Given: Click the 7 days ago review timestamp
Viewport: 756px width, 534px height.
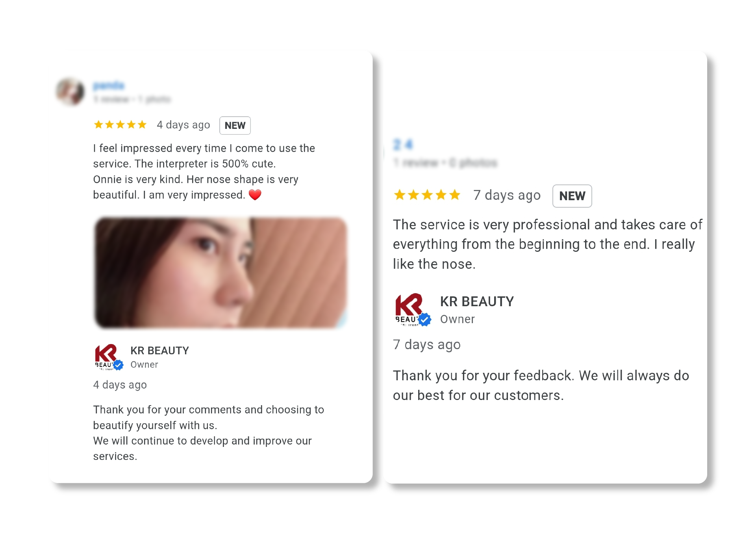Looking at the screenshot, I should click(x=507, y=195).
